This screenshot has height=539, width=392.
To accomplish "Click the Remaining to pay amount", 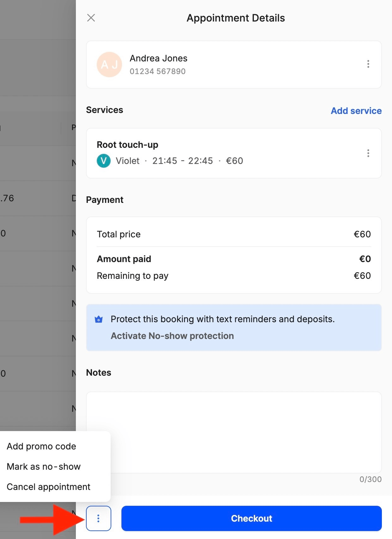I will tap(362, 276).
